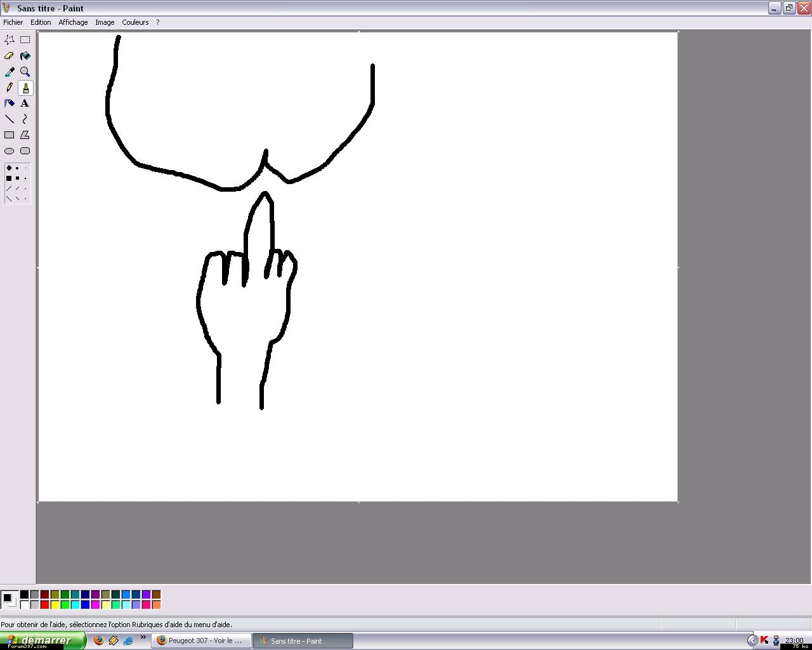Select the Text tool
Screen dimensions: 812x650
(x=25, y=103)
